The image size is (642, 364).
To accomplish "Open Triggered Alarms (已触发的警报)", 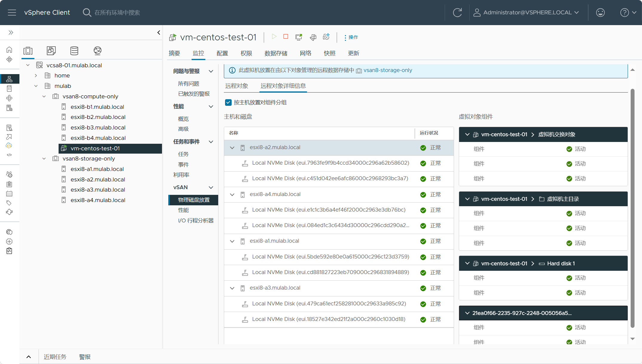I will tap(194, 94).
